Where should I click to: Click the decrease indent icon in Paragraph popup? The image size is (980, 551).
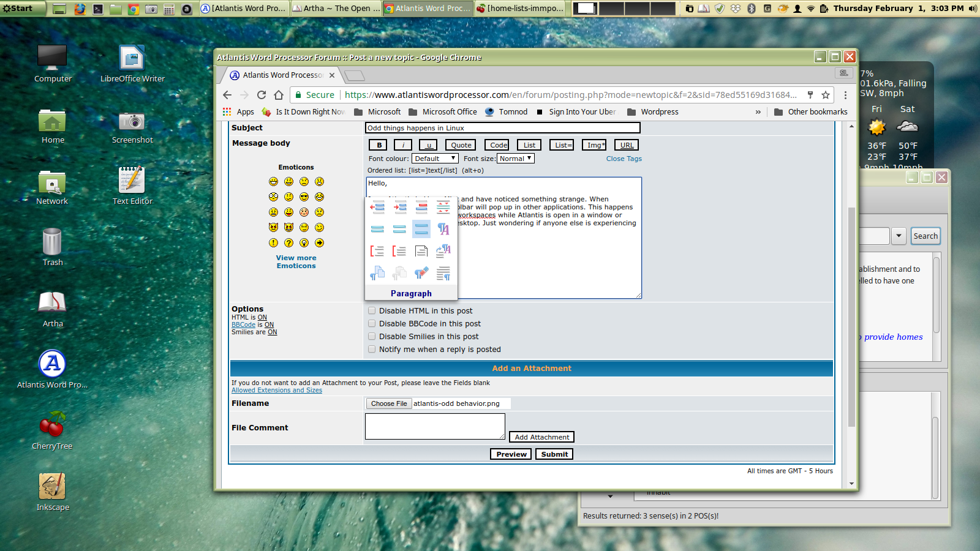click(377, 207)
